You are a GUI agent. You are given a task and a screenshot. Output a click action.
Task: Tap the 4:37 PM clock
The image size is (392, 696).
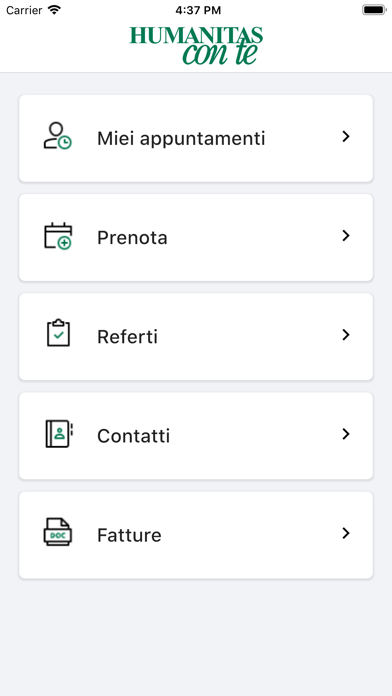(x=198, y=10)
